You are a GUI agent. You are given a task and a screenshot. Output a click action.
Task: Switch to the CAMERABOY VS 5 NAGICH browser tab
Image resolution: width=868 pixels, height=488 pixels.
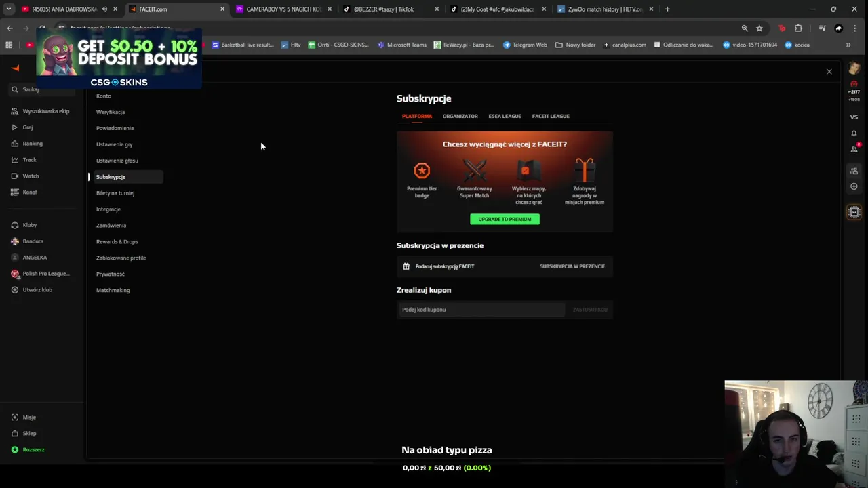pos(284,9)
